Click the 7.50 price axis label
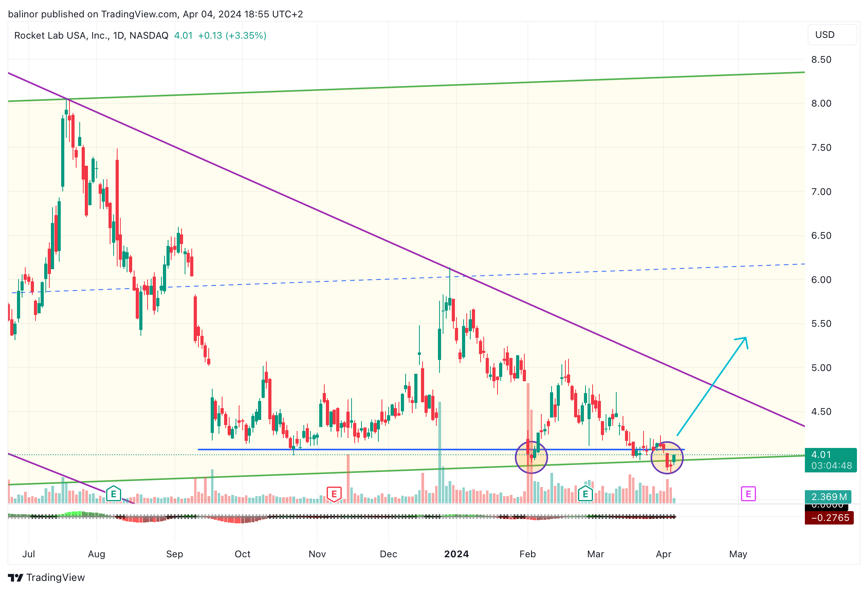This screenshot has width=868, height=592. pyautogui.click(x=821, y=148)
